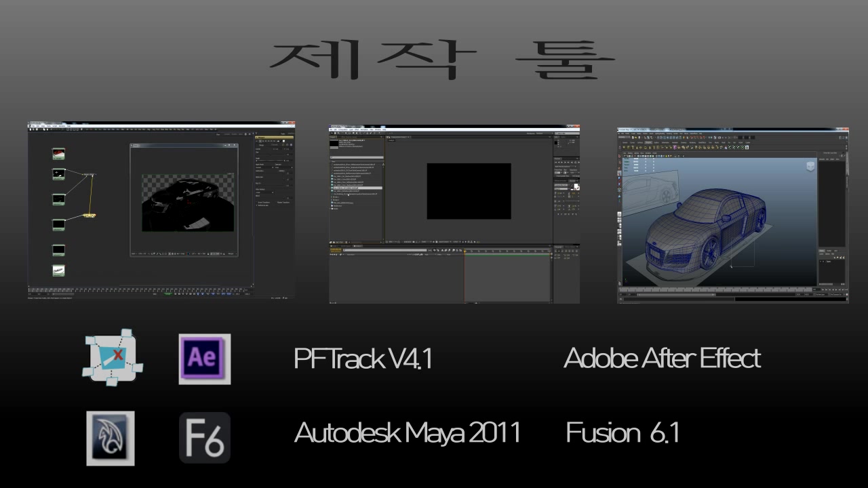Select the red car loader node in Fusion

pyautogui.click(x=59, y=154)
